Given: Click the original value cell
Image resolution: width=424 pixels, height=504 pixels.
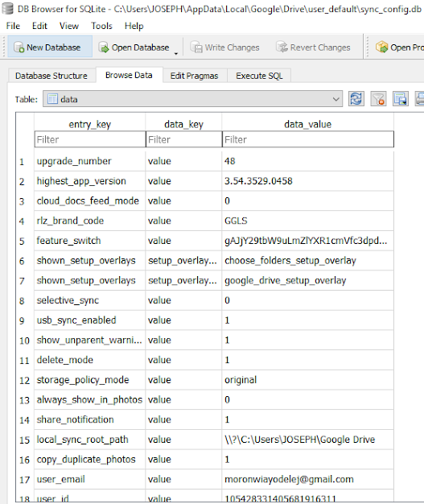Looking at the screenshot, I should (x=308, y=380).
